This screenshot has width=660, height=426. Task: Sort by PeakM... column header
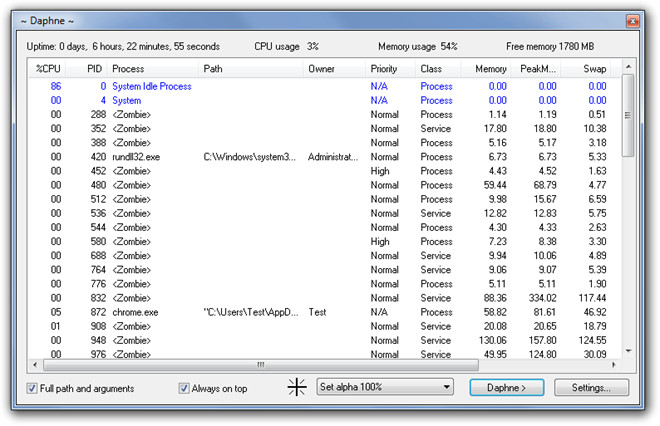click(x=536, y=69)
